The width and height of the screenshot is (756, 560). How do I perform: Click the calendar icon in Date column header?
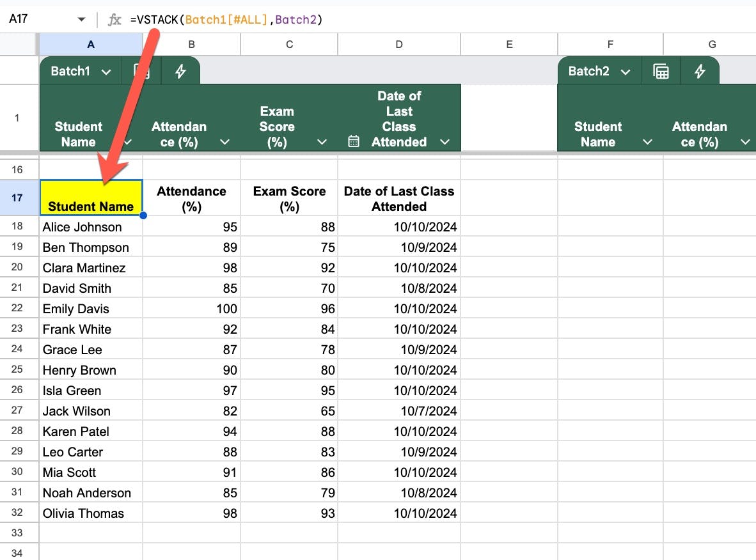coord(354,142)
